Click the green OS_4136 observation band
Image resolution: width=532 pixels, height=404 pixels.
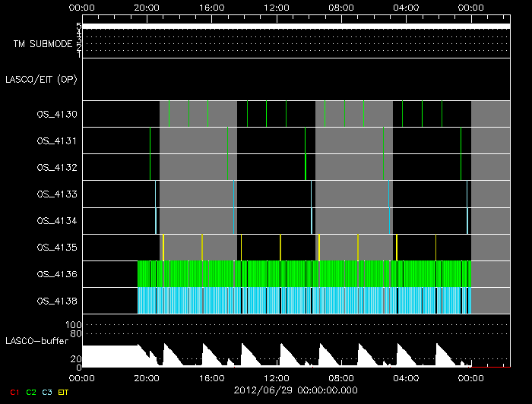[304, 274]
